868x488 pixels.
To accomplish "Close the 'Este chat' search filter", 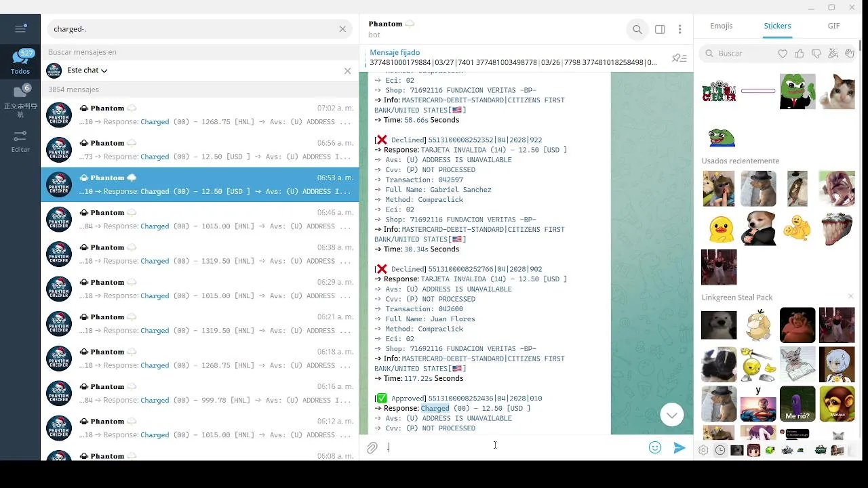I will (x=347, y=70).
